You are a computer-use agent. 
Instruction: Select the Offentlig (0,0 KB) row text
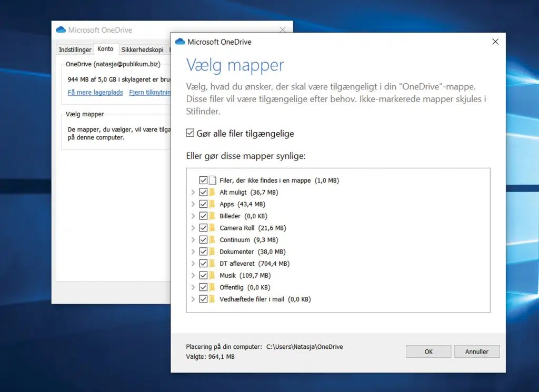pos(245,287)
